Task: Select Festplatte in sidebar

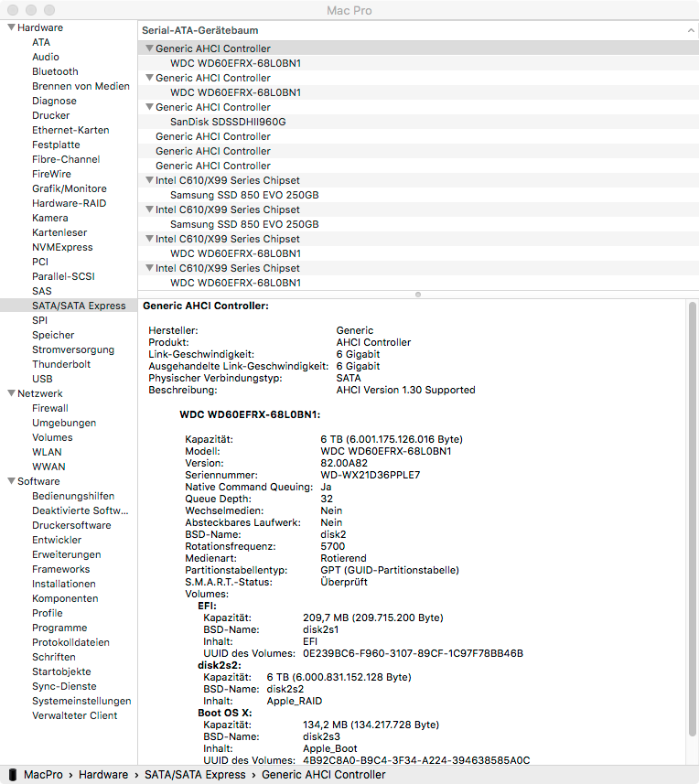Action: [56, 145]
